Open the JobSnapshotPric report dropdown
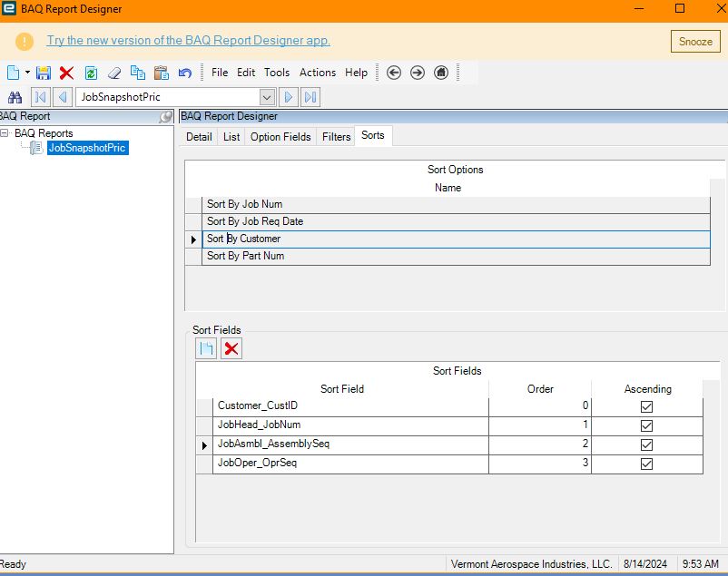This screenshot has height=576, width=728. point(267,97)
